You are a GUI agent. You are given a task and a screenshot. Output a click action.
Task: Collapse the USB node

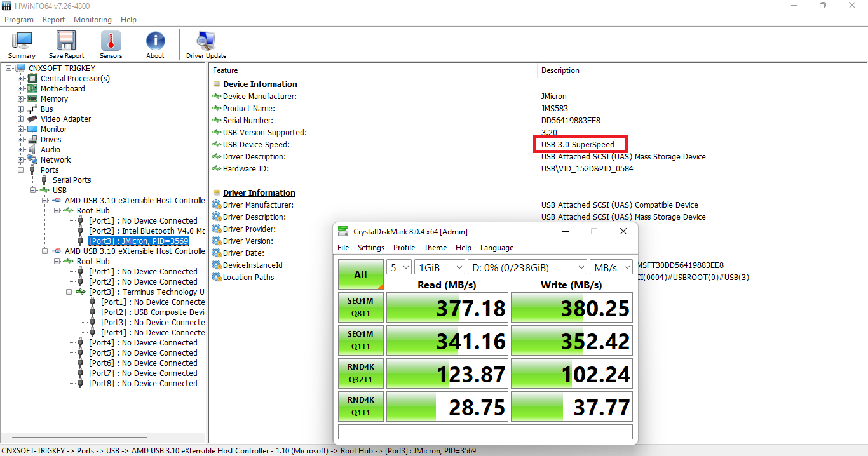pyautogui.click(x=33, y=190)
